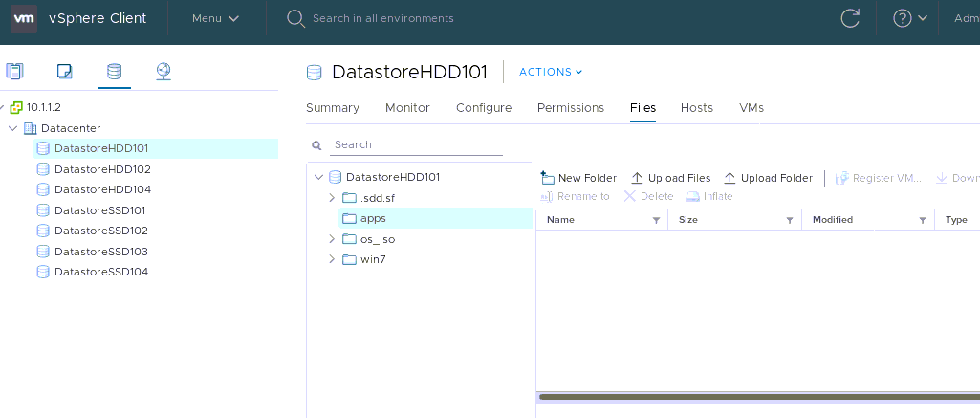
Task: Open the help question mark menu
Action: click(x=910, y=19)
